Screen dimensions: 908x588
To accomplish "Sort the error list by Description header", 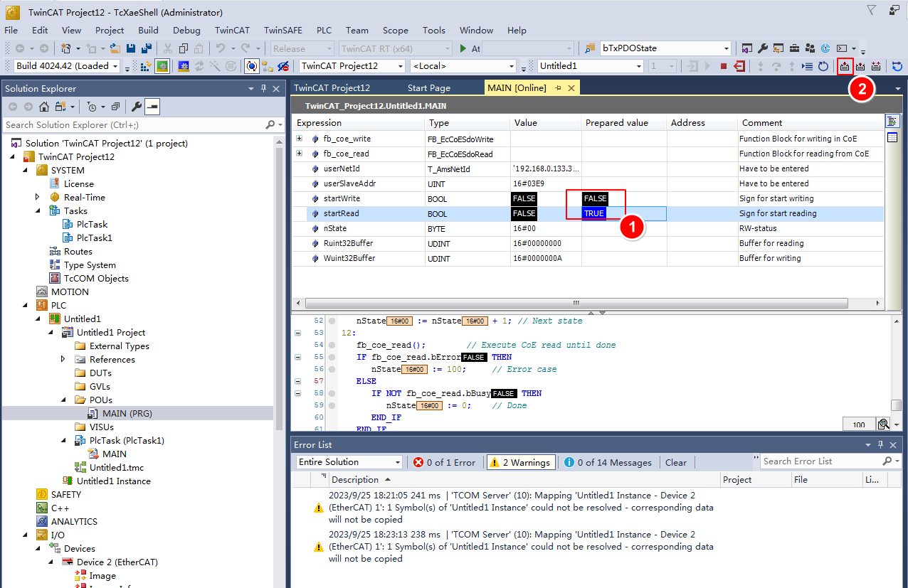I will pyautogui.click(x=524, y=479).
